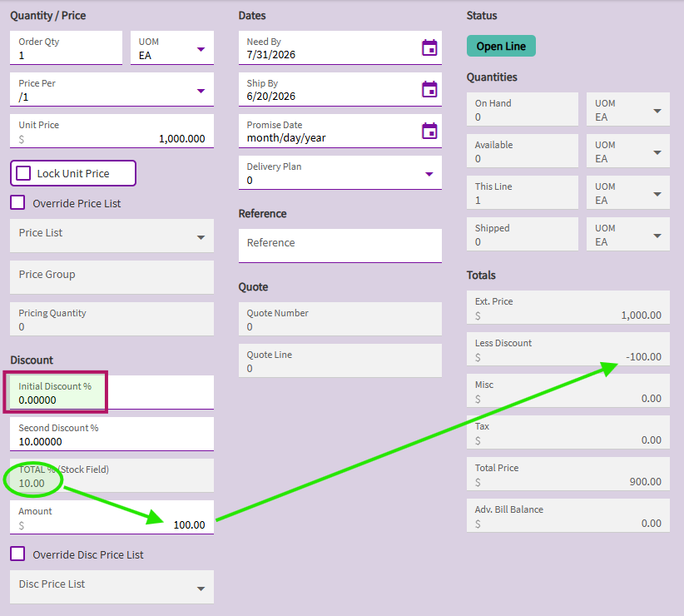Click the Total Price field
The image size is (684, 616).
(x=568, y=474)
